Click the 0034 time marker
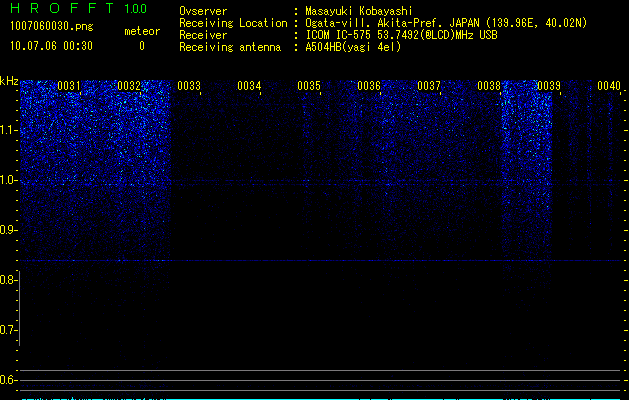629x400 pixels. pyautogui.click(x=249, y=86)
